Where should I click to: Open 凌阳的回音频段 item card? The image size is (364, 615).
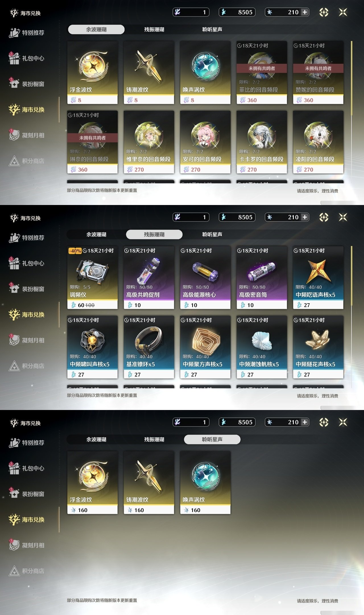318,142
